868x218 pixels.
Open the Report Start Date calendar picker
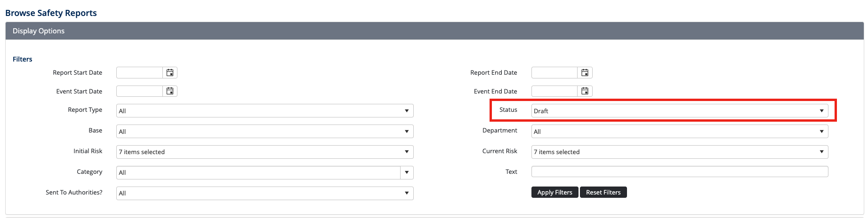tap(170, 73)
